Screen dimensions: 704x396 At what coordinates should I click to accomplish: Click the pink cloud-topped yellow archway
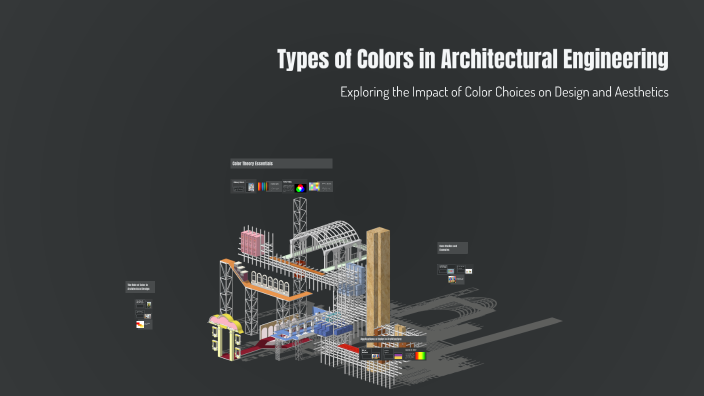click(226, 336)
